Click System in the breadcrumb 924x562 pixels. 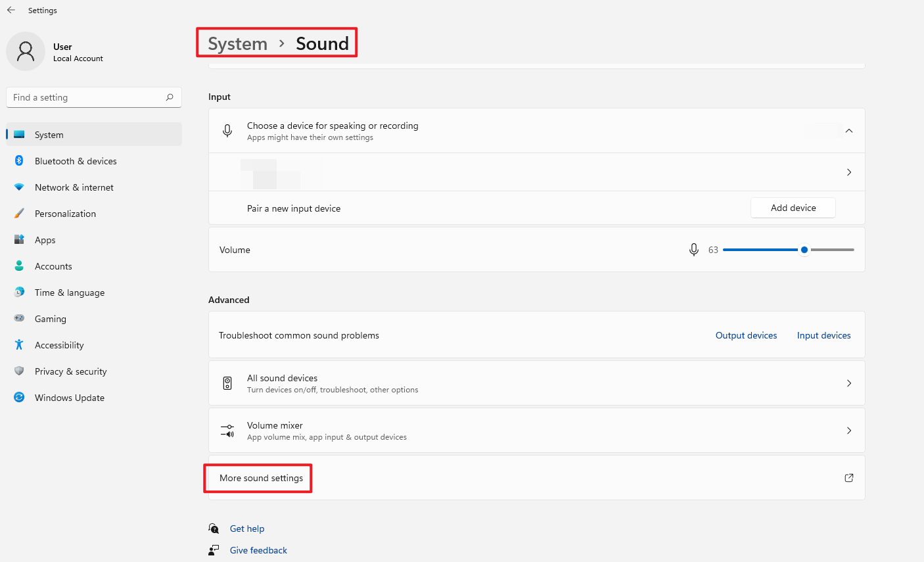click(238, 43)
